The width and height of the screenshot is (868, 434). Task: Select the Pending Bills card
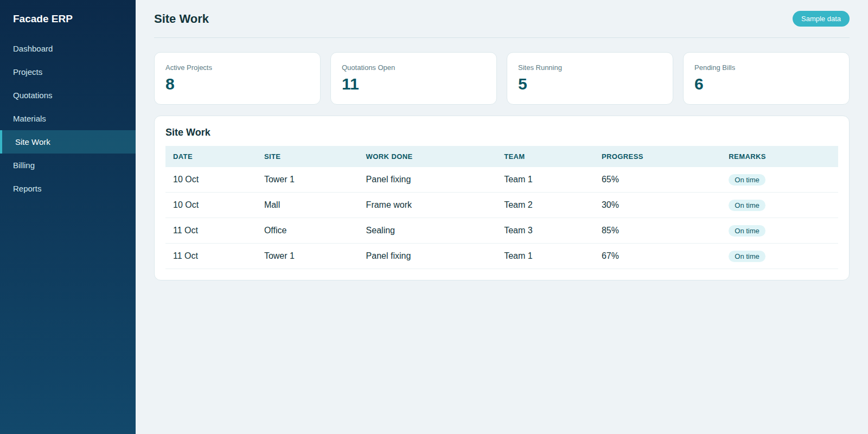pos(766,79)
